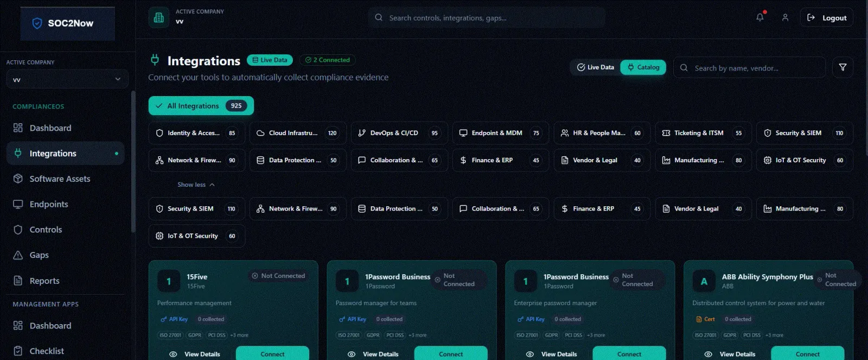Click the eye icon on 15Five View Details
The height and width of the screenshot is (360, 868).
pyautogui.click(x=173, y=354)
